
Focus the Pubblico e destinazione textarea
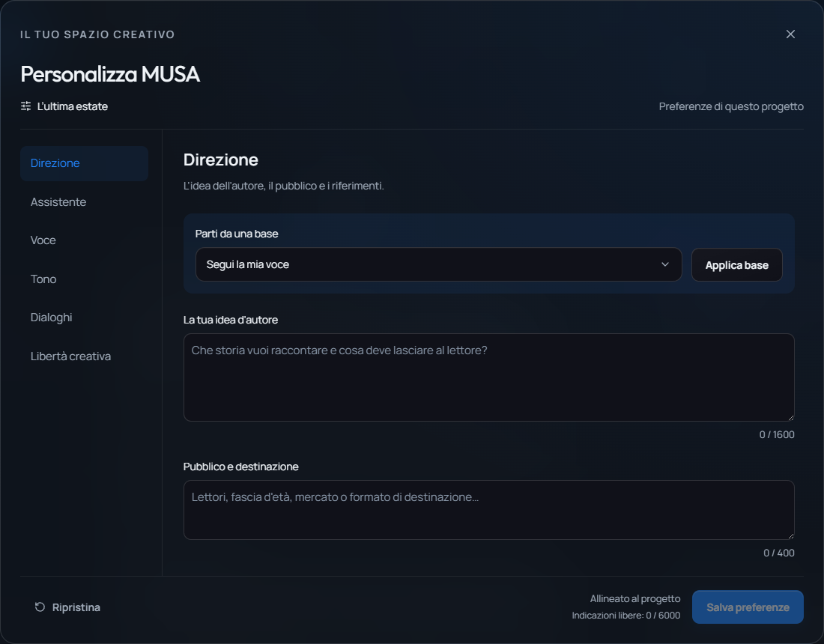[x=488, y=509]
